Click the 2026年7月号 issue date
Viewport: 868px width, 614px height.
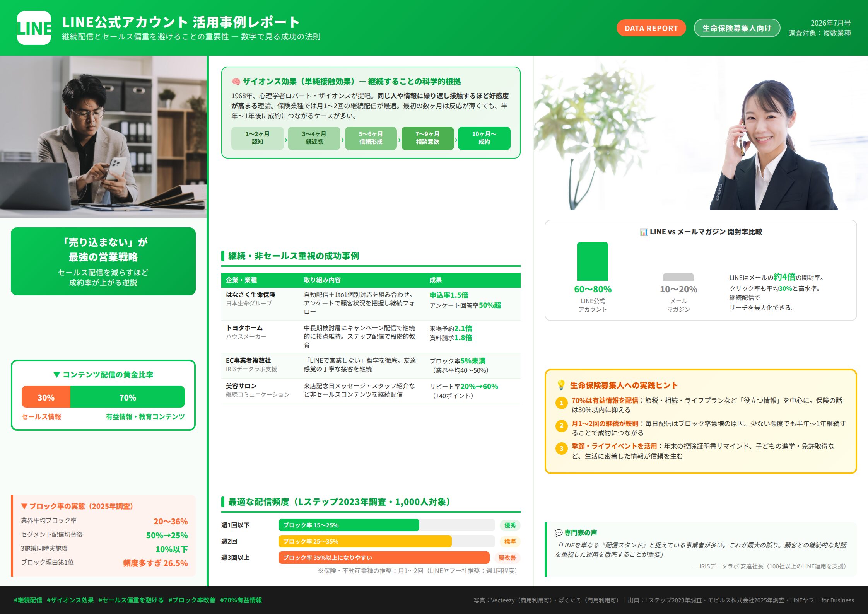point(831,23)
